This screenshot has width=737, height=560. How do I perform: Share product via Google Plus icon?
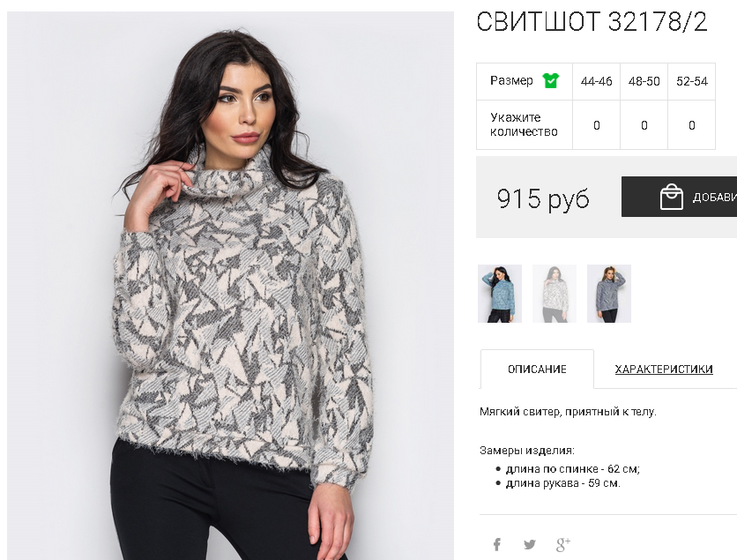tap(563, 544)
